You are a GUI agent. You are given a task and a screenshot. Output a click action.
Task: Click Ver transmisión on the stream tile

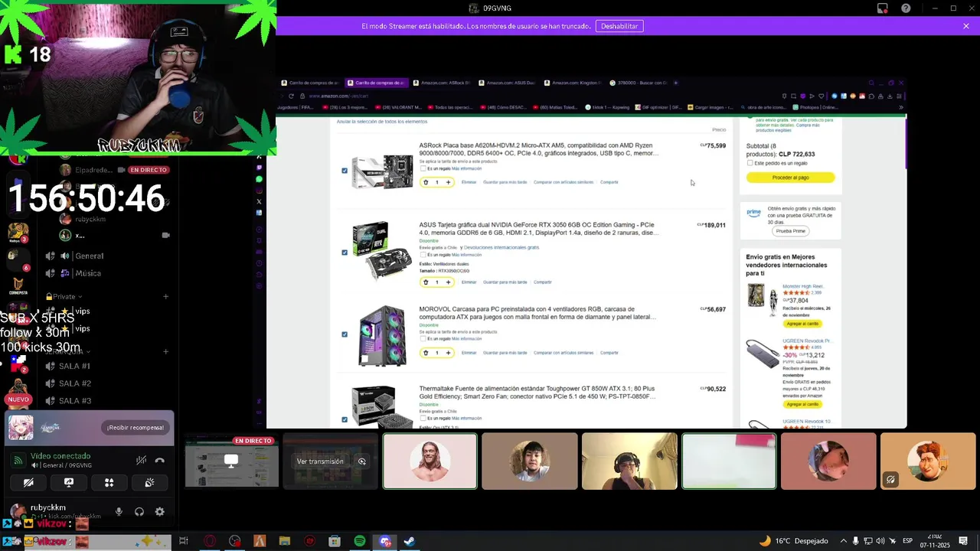tap(320, 461)
